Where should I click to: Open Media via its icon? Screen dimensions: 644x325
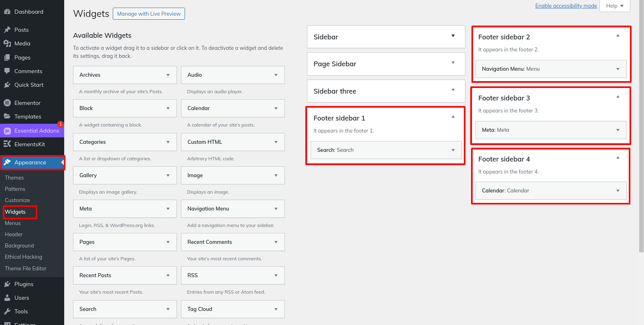click(7, 43)
